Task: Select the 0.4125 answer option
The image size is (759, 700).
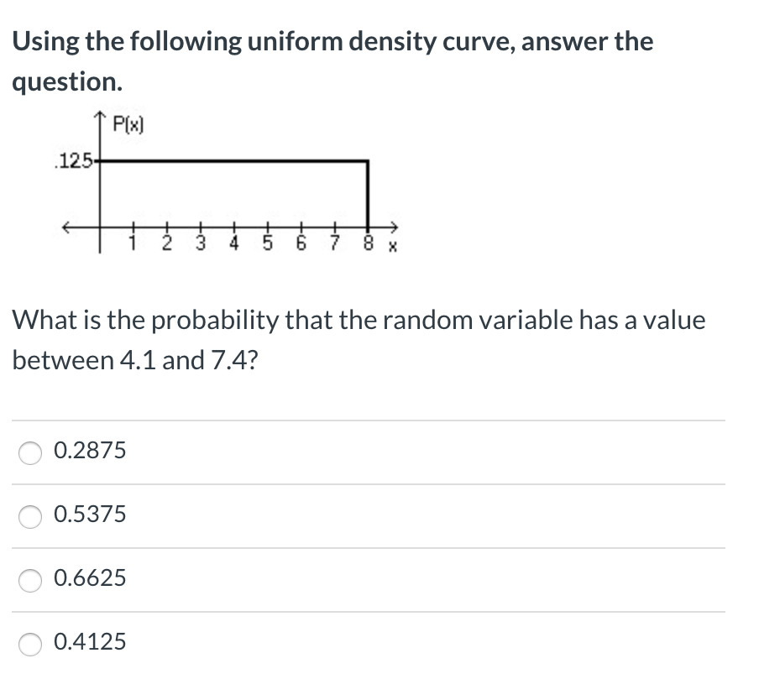Action: coord(30,644)
